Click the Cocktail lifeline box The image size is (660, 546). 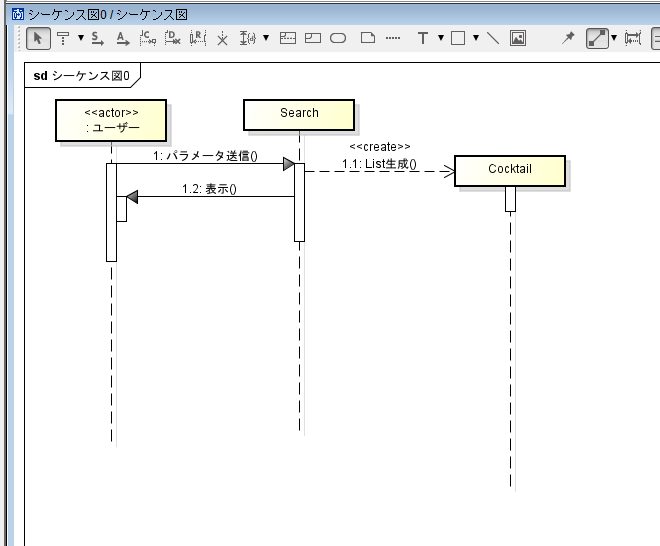click(x=510, y=170)
